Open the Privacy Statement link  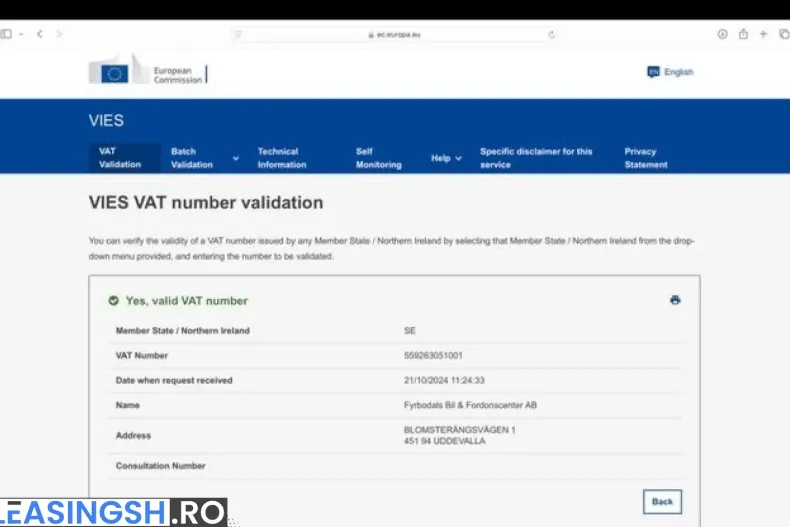646,158
